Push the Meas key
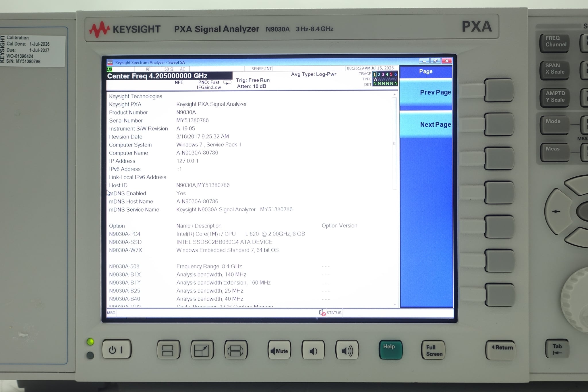Viewport: 588px width, 392px height. 554,152
